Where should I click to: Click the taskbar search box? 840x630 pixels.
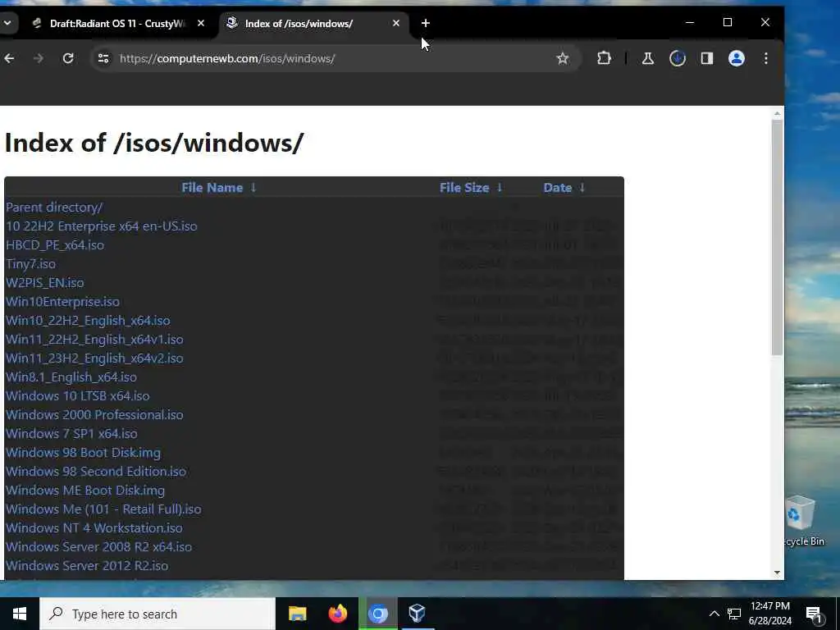click(x=157, y=614)
